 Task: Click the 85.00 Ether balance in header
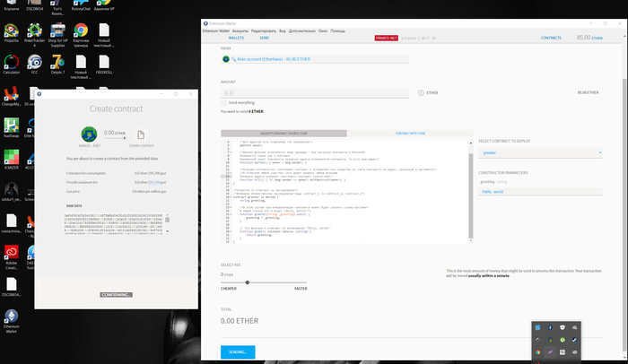[589, 38]
